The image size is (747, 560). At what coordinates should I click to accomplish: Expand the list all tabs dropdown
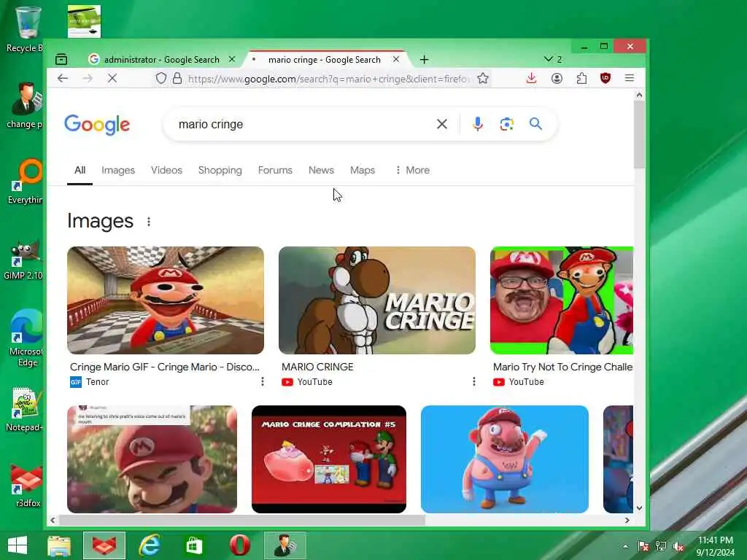552,59
